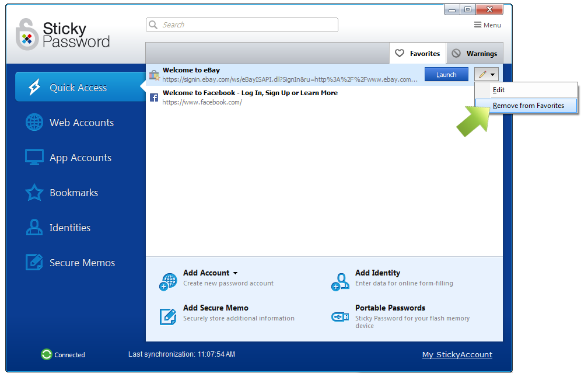588x373 pixels.
Task: Click the Quick Access lightning icon
Action: [34, 87]
